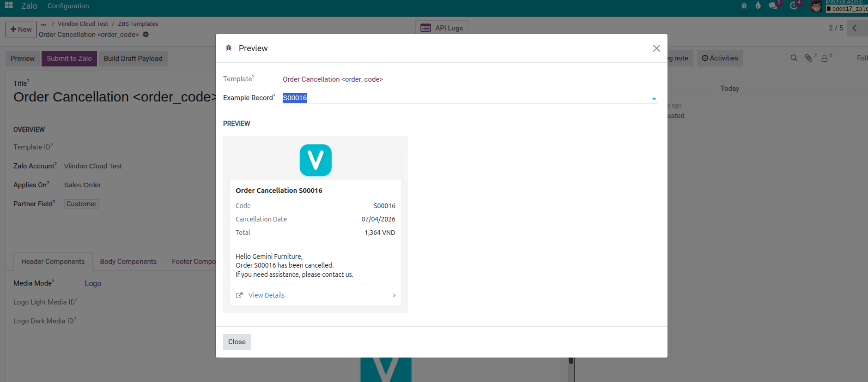868x382 pixels.
Task: Open the Configuration menu
Action: tap(68, 6)
